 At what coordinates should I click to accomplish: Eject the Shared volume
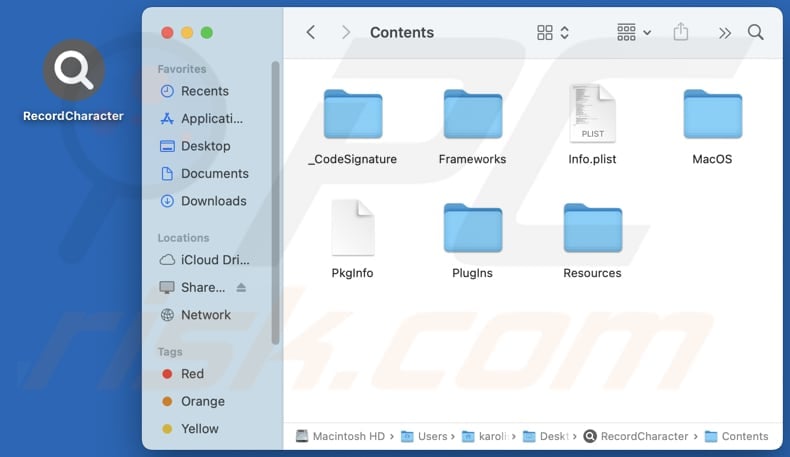click(241, 288)
